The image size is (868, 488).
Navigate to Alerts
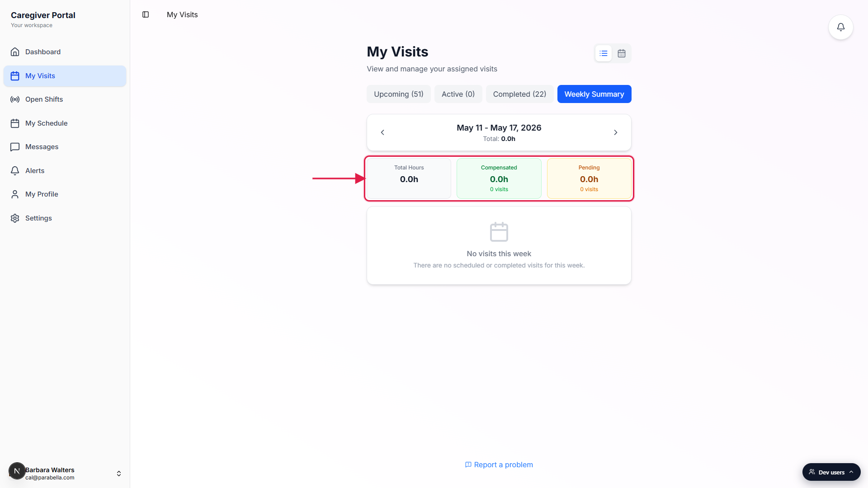click(65, 171)
